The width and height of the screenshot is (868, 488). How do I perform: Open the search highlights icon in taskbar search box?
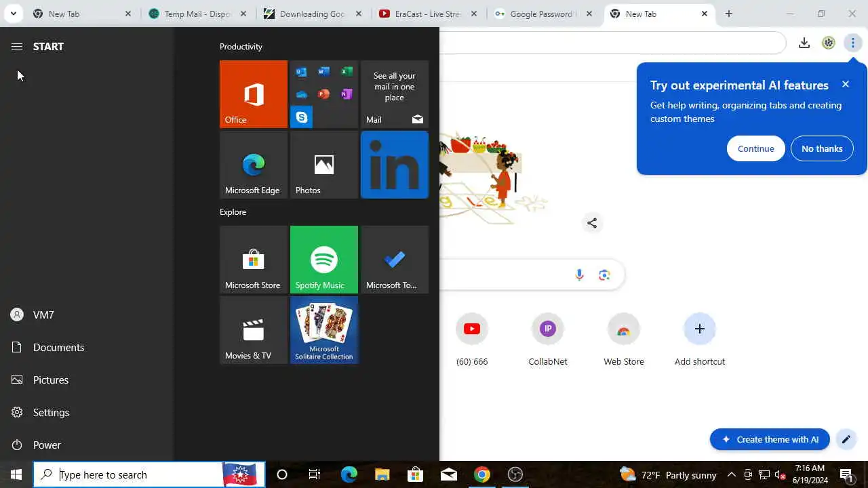click(240, 474)
